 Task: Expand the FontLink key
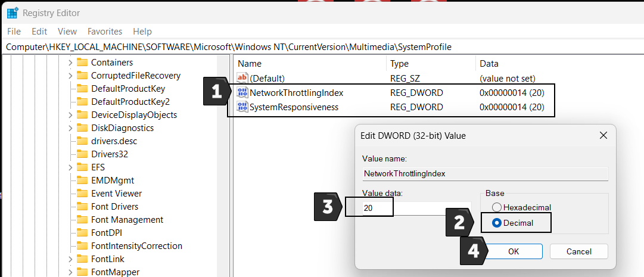click(x=70, y=259)
